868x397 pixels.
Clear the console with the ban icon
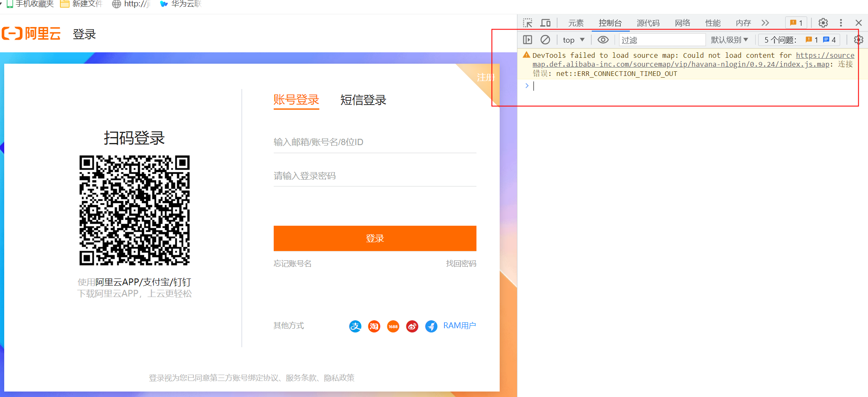click(x=545, y=40)
